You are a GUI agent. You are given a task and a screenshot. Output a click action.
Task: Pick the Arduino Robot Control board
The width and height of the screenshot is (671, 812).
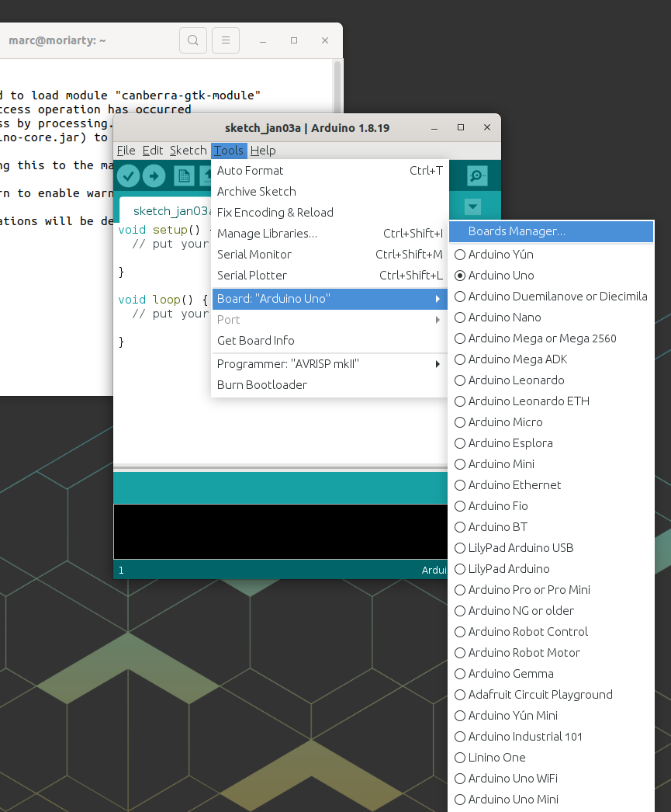(x=551, y=632)
